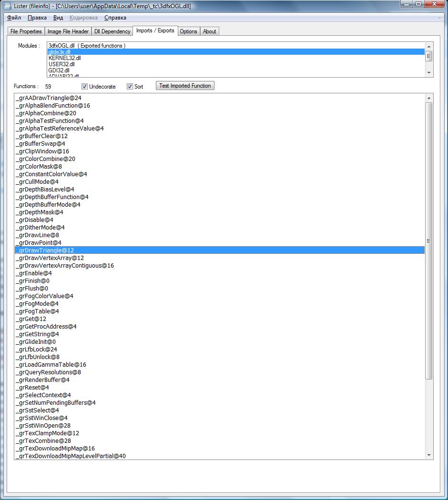Viewport: 448px width, 500px height.
Task: Select the Imports / Exports tab
Action: pyautogui.click(x=155, y=30)
